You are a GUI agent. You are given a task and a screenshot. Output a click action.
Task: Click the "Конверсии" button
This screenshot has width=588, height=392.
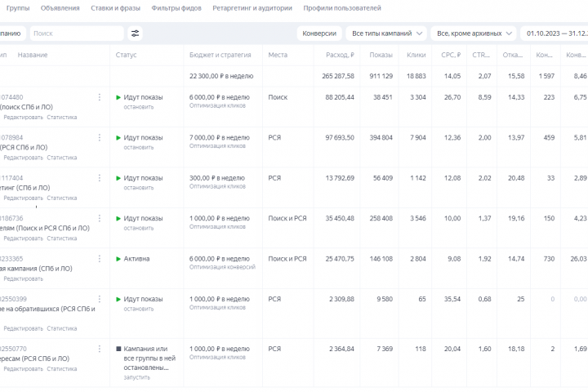(x=318, y=33)
